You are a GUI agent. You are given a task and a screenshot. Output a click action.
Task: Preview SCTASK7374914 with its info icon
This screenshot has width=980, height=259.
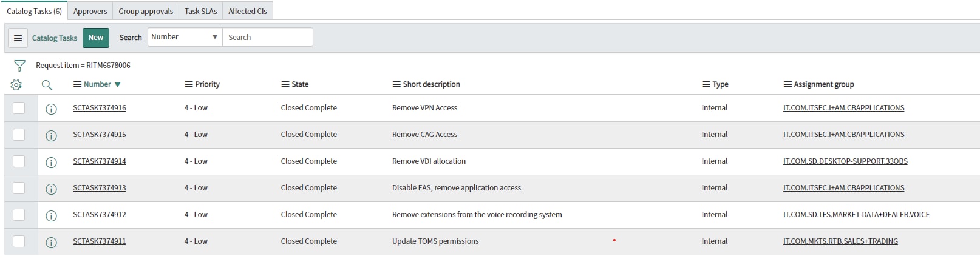[52, 163]
